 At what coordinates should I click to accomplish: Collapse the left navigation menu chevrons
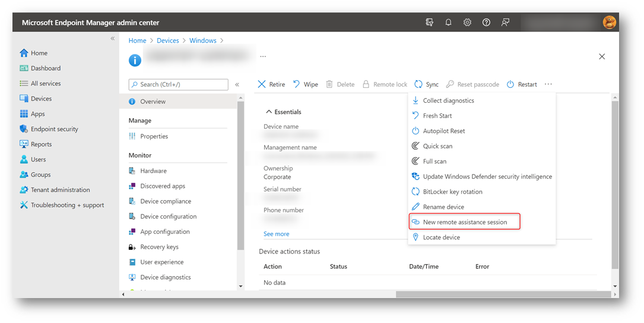[113, 38]
